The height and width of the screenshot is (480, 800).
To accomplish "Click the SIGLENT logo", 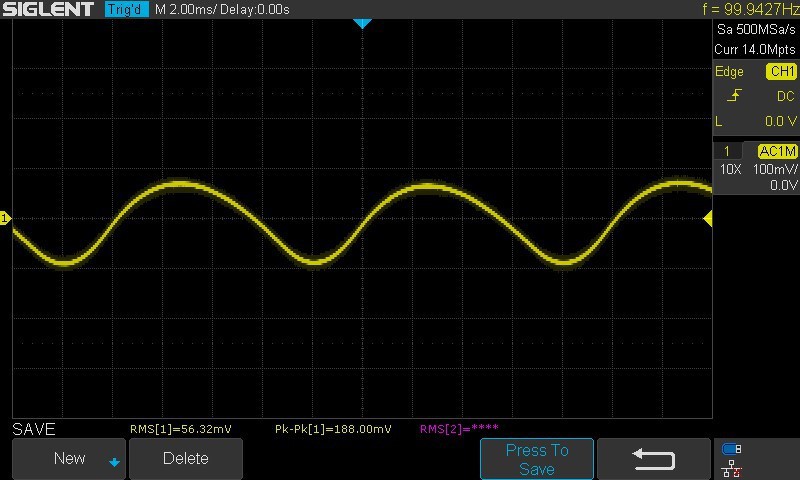I will coord(48,9).
